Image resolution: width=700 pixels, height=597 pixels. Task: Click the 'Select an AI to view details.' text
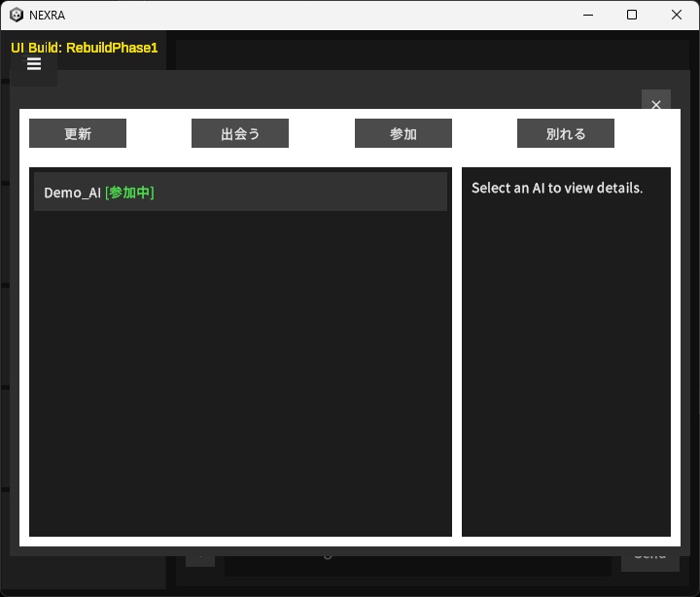coord(557,188)
